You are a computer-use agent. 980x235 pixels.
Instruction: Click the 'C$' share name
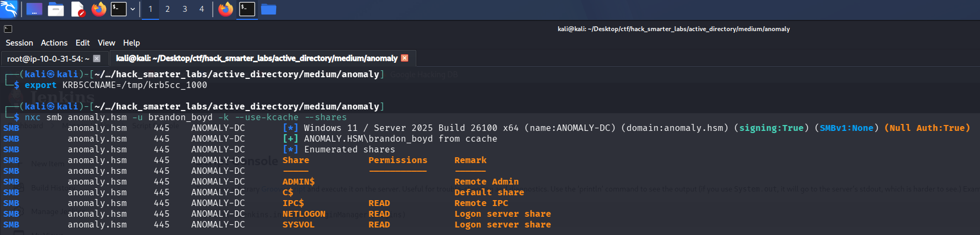288,192
